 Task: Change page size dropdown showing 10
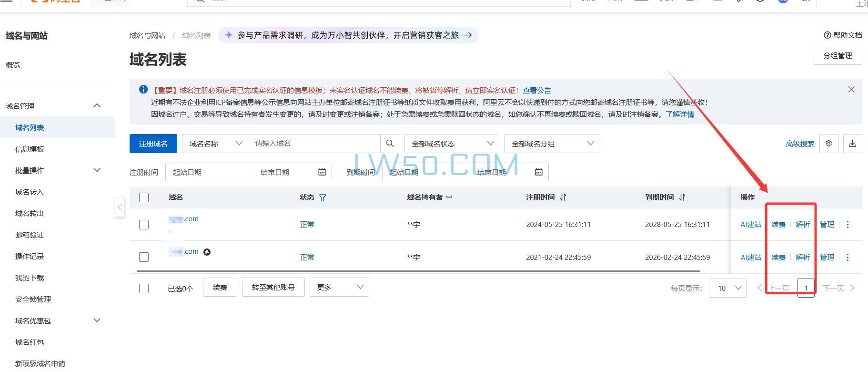(728, 288)
